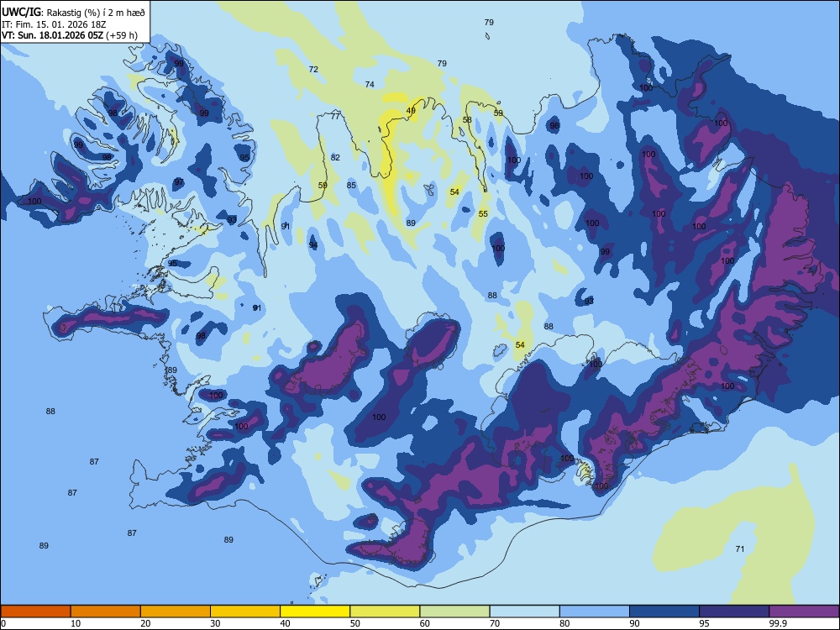Select the legend tick label '90'

coord(634,623)
